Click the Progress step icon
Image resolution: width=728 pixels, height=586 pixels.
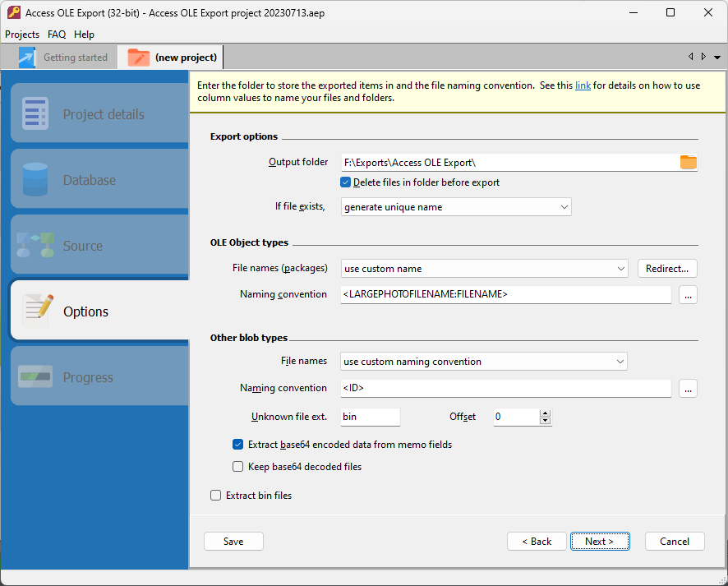coord(35,377)
